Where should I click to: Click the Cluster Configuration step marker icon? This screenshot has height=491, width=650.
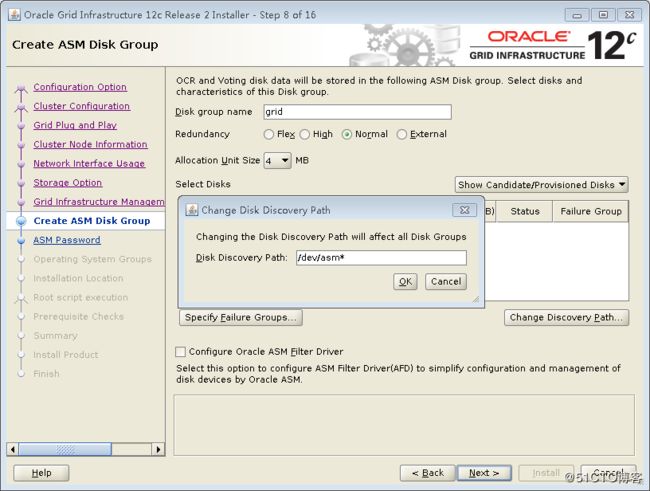click(21, 107)
